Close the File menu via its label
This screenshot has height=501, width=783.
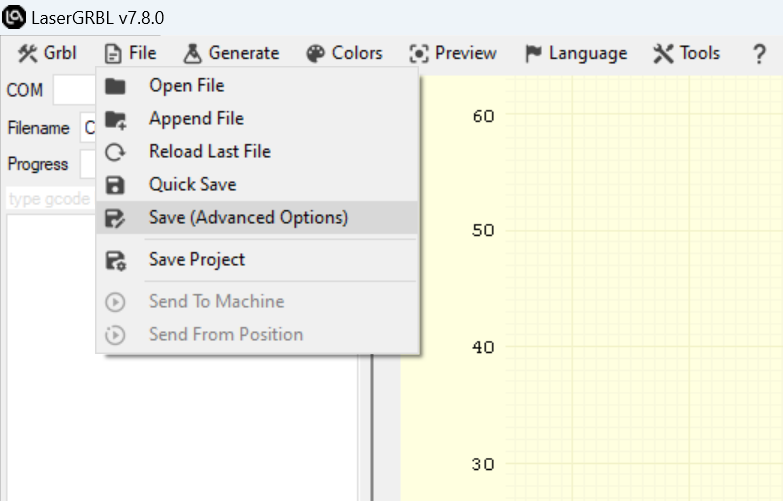pyautogui.click(x=130, y=53)
